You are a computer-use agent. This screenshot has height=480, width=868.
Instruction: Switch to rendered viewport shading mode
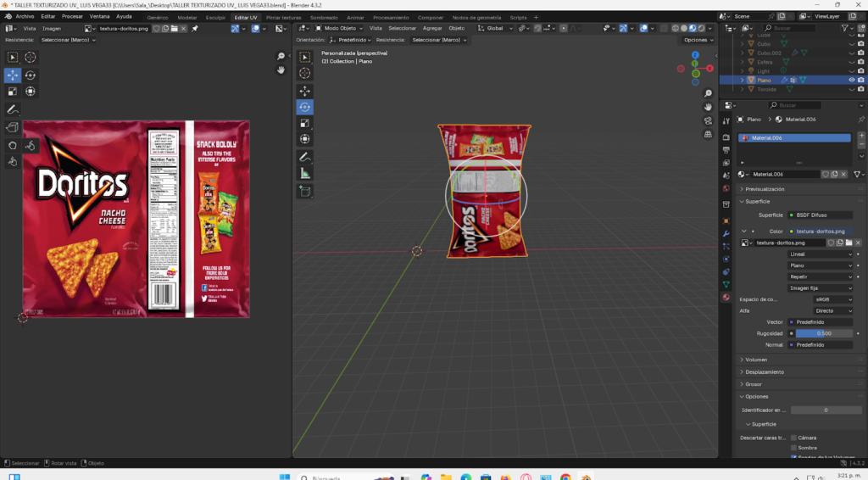pyautogui.click(x=701, y=28)
